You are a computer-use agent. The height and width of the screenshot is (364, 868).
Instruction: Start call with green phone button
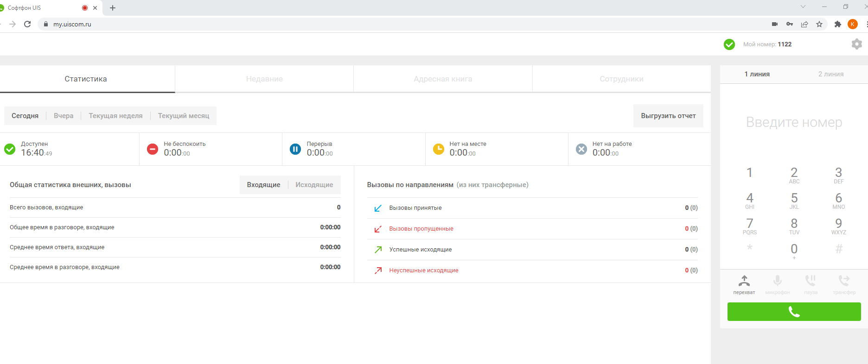pyautogui.click(x=794, y=312)
